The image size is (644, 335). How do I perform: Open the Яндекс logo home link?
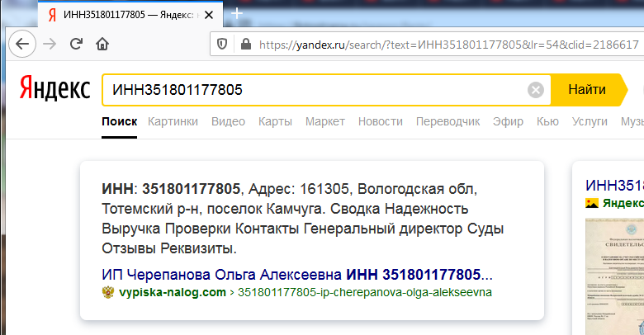pyautogui.click(x=54, y=87)
